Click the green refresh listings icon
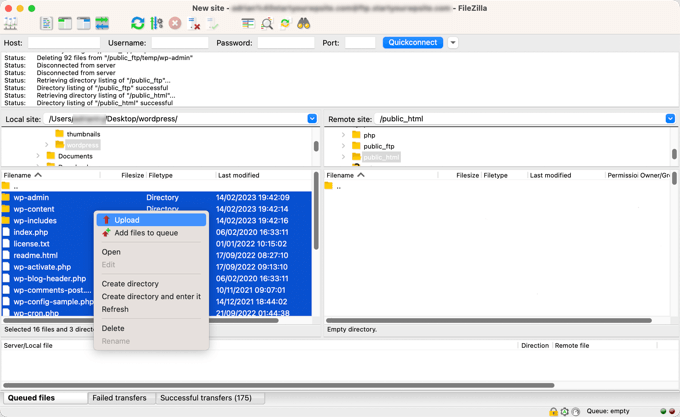The image size is (680, 417). click(x=137, y=23)
